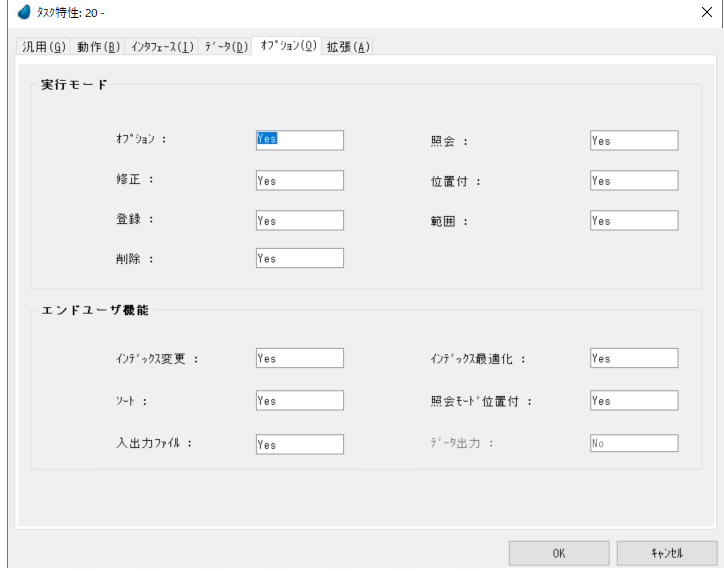
Task: Click the キャンセル button
Action: [x=666, y=553]
